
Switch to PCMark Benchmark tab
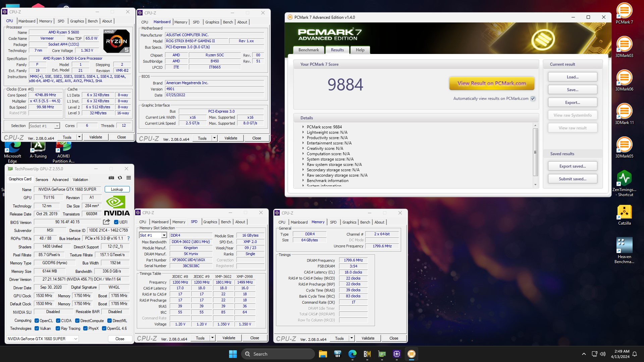(x=309, y=50)
